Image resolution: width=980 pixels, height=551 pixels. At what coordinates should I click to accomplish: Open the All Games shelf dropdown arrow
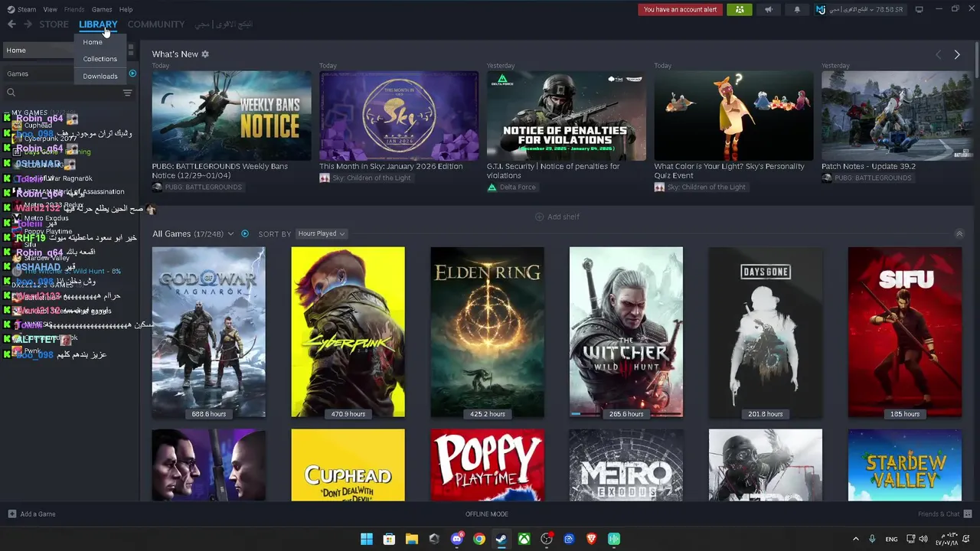coord(231,233)
